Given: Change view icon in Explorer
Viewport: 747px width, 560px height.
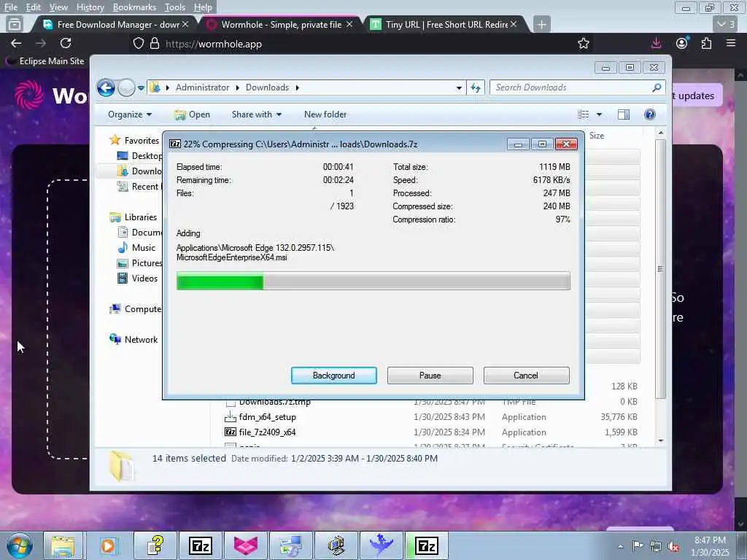Looking at the screenshot, I should pyautogui.click(x=583, y=114).
